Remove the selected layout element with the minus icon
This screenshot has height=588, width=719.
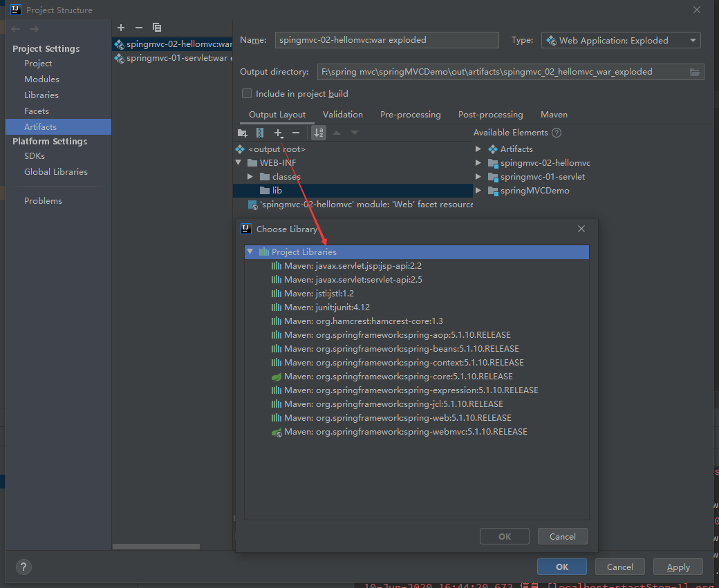(x=296, y=133)
